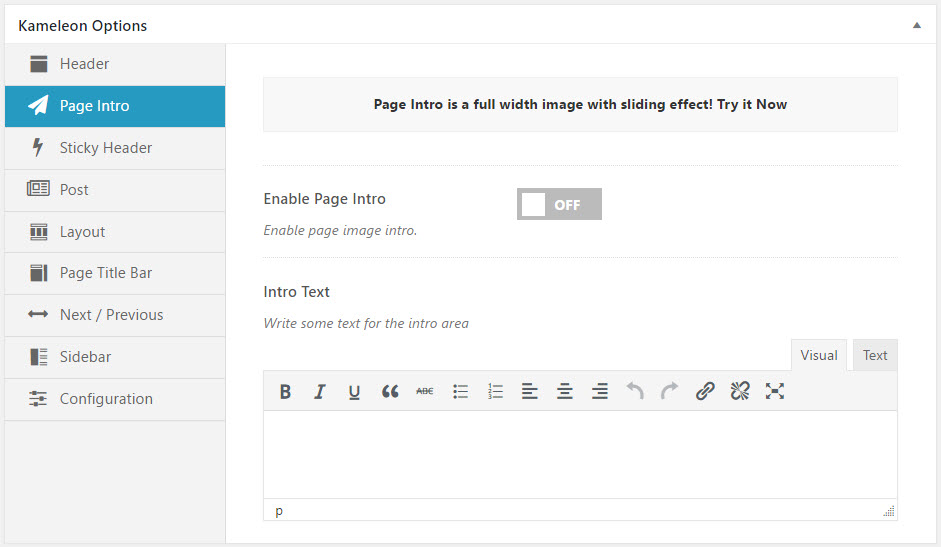Apply italic using the editor toolbar
Image resolution: width=941 pixels, height=547 pixels.
coord(320,392)
